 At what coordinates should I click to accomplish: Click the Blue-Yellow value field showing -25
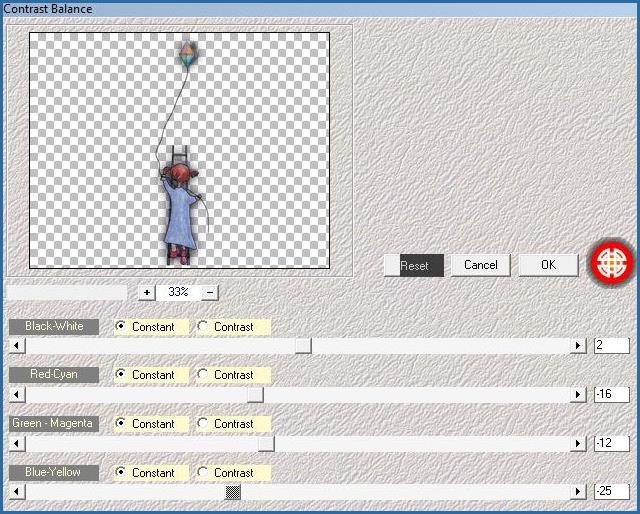click(611, 492)
